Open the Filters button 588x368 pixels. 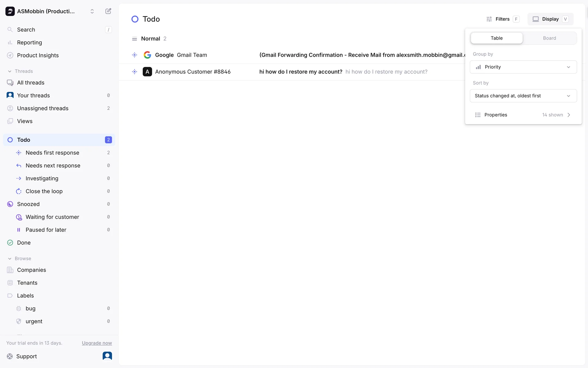click(x=503, y=19)
